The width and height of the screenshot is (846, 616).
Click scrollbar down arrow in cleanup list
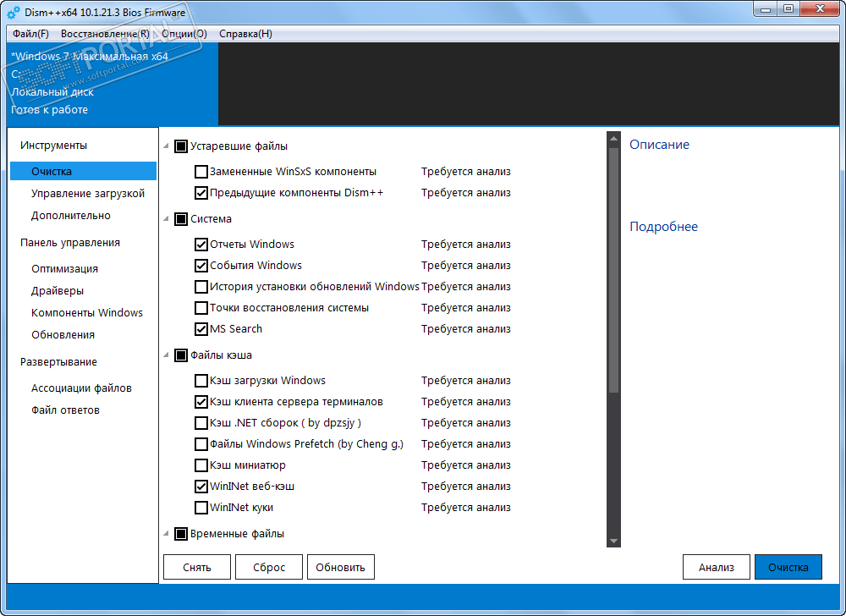pyautogui.click(x=613, y=541)
